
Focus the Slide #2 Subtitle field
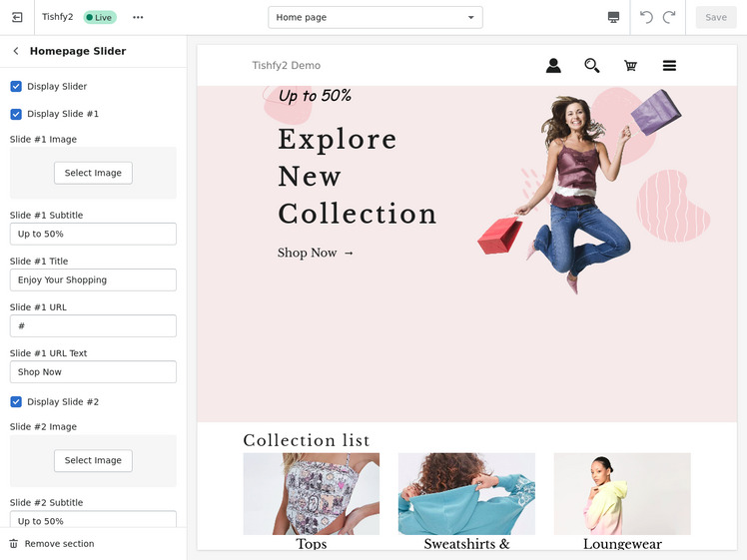93,519
